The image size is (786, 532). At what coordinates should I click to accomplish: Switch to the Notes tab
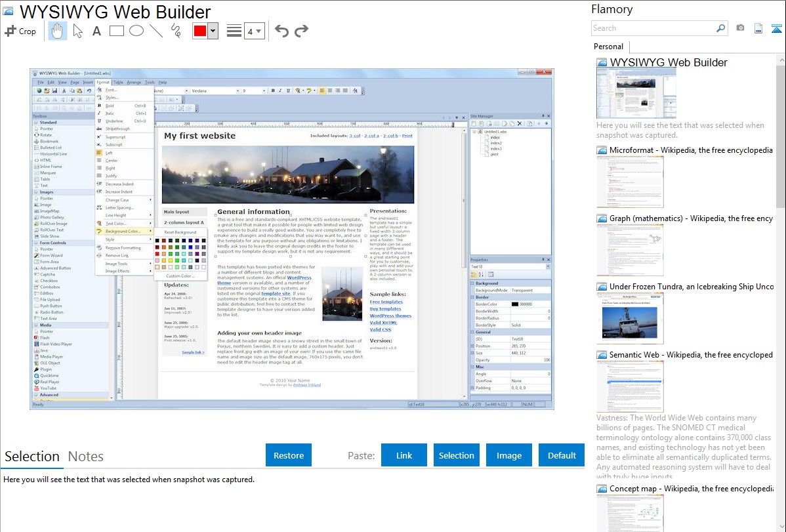pyautogui.click(x=86, y=457)
